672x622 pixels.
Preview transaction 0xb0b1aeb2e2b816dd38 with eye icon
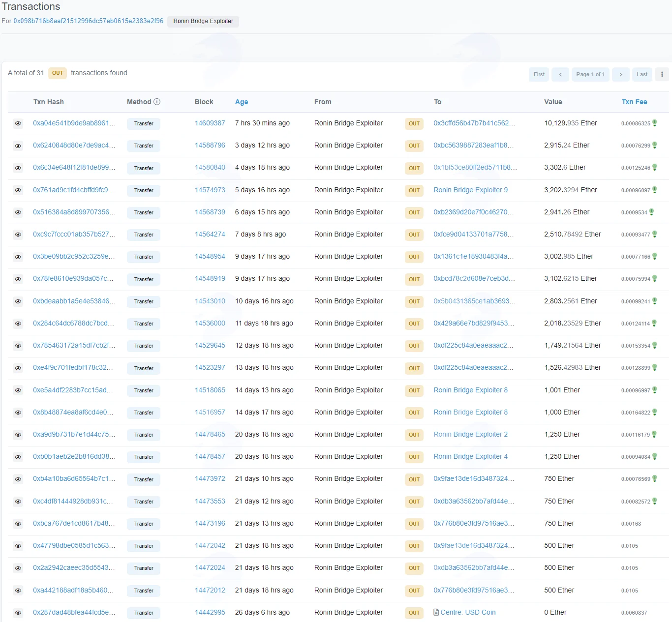point(18,457)
